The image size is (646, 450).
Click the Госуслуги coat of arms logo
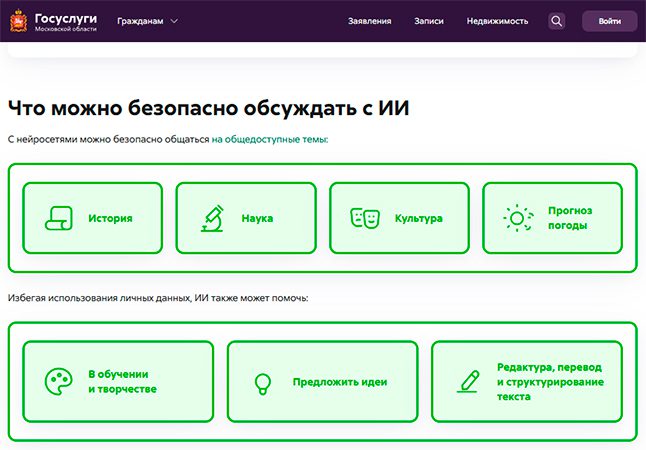(x=20, y=21)
